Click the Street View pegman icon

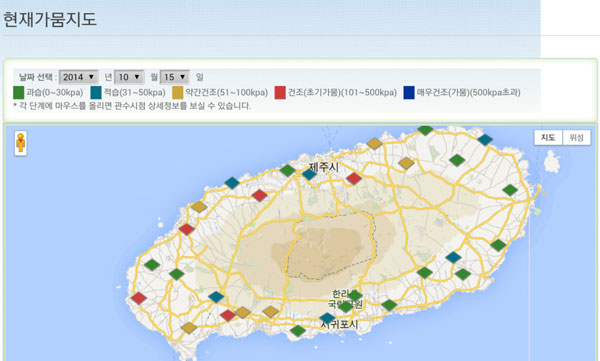[x=21, y=143]
